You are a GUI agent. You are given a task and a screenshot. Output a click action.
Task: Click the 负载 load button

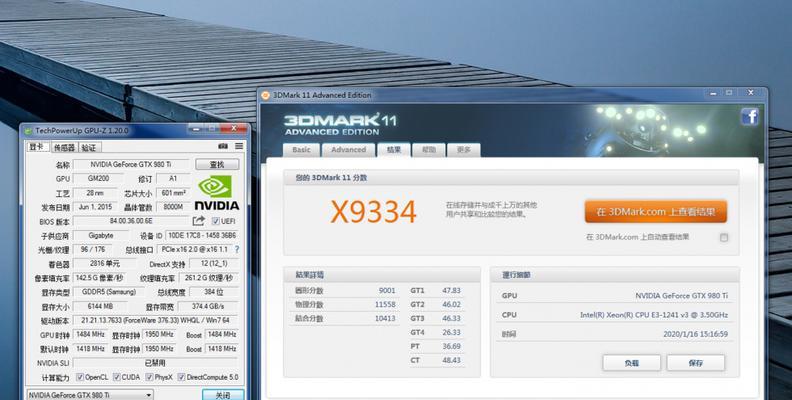click(x=631, y=363)
